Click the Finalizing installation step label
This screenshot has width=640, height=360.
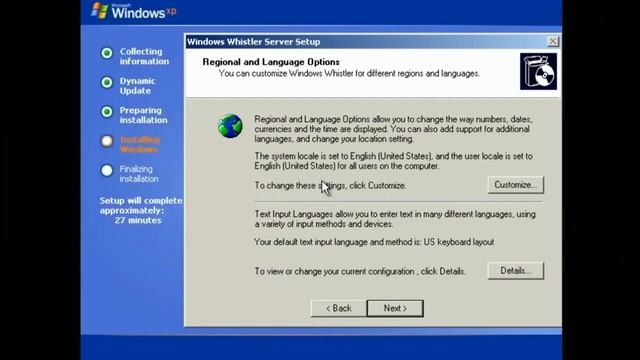click(x=139, y=174)
